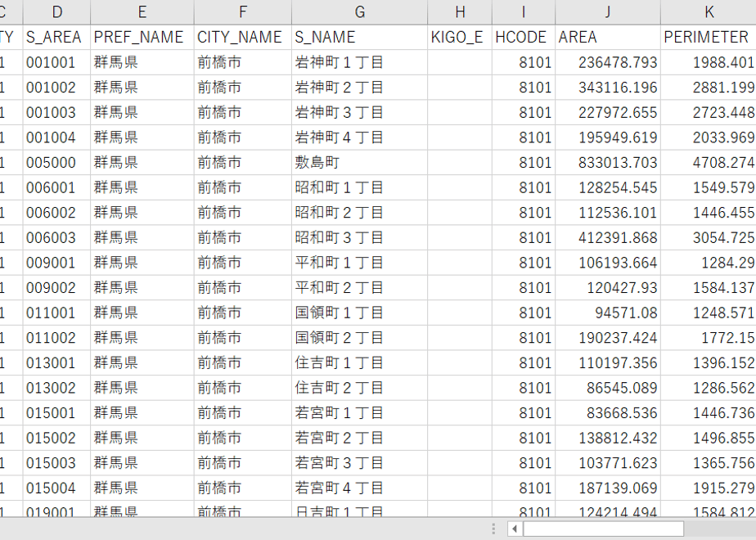The width and height of the screenshot is (756, 540).
Task: Select column G header
Action: coord(360,12)
